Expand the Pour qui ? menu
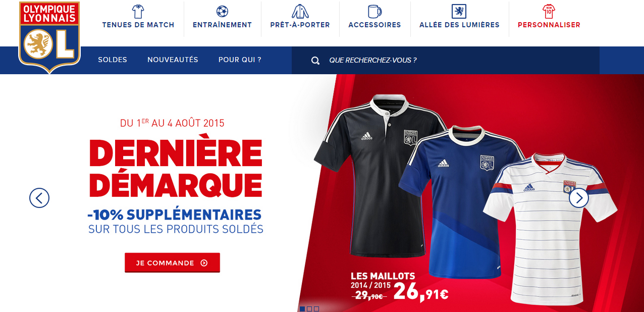Viewport: 644px width, 312px height. [x=240, y=60]
